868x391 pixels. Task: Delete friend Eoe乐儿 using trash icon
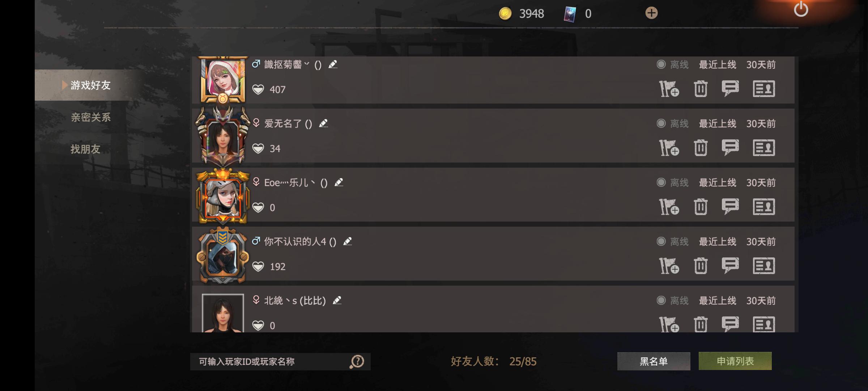click(x=701, y=207)
